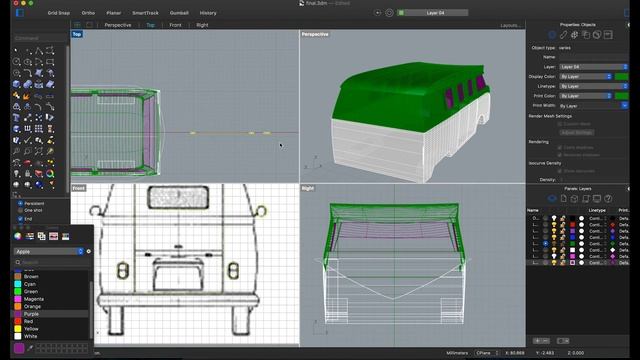Toggle the History button
Image resolution: width=640 pixels, height=360 pixels.
[208, 13]
